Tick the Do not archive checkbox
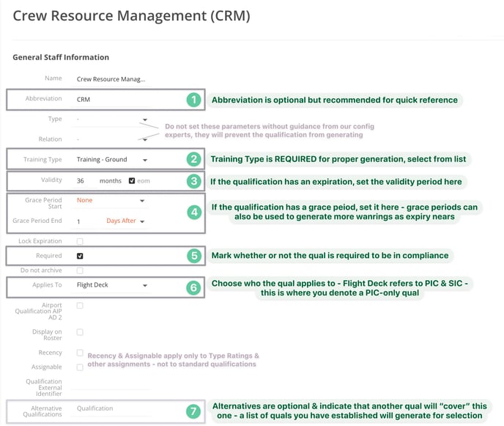The image size is (504, 426). point(80,271)
